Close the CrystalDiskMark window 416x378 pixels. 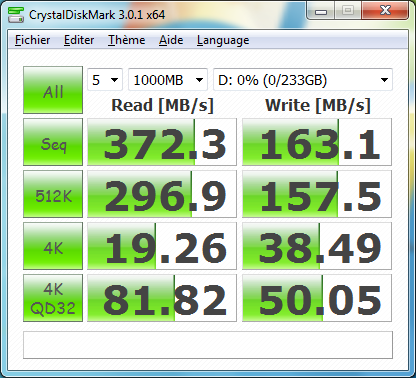click(385, 11)
